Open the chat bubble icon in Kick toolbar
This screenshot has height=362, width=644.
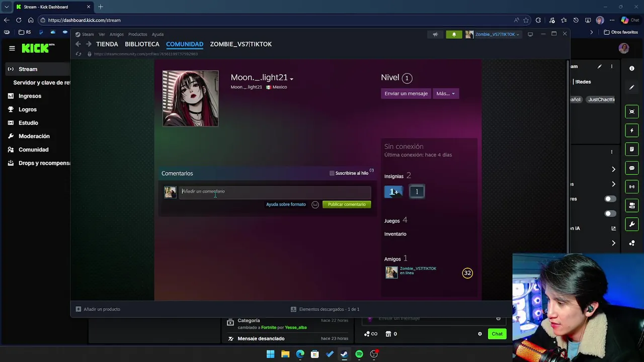pyautogui.click(x=632, y=168)
